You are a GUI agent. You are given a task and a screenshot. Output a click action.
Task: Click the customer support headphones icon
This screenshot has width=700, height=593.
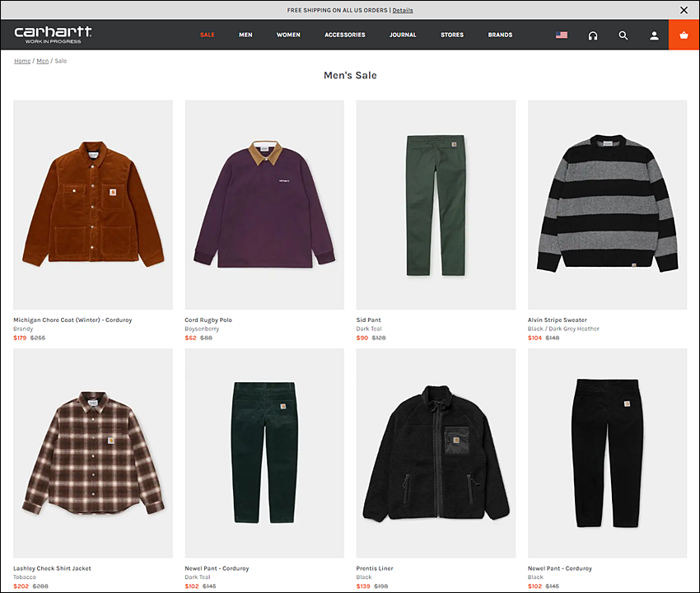tap(593, 35)
